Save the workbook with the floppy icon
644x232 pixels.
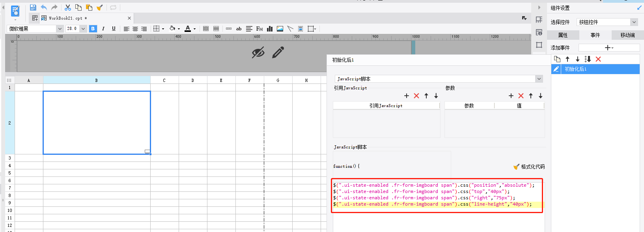33,7
